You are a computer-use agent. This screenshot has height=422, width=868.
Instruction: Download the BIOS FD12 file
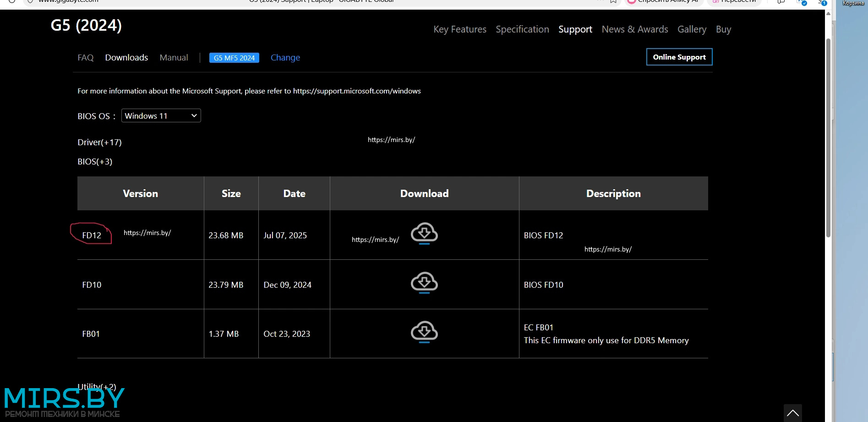(424, 234)
